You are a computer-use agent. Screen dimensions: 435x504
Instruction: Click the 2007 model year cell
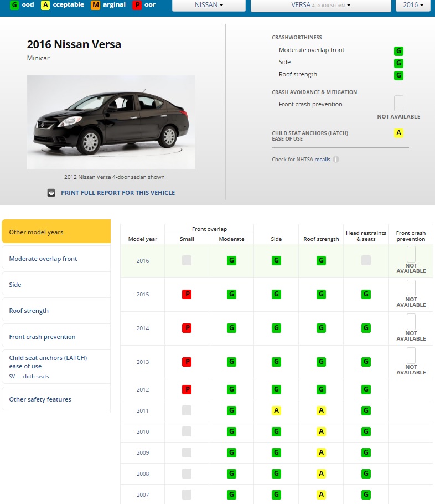click(x=143, y=495)
